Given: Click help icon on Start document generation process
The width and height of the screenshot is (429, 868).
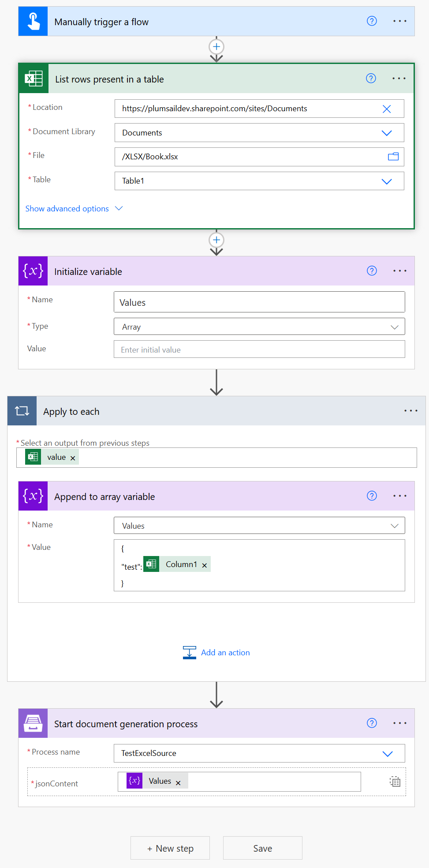Looking at the screenshot, I should pyautogui.click(x=372, y=723).
